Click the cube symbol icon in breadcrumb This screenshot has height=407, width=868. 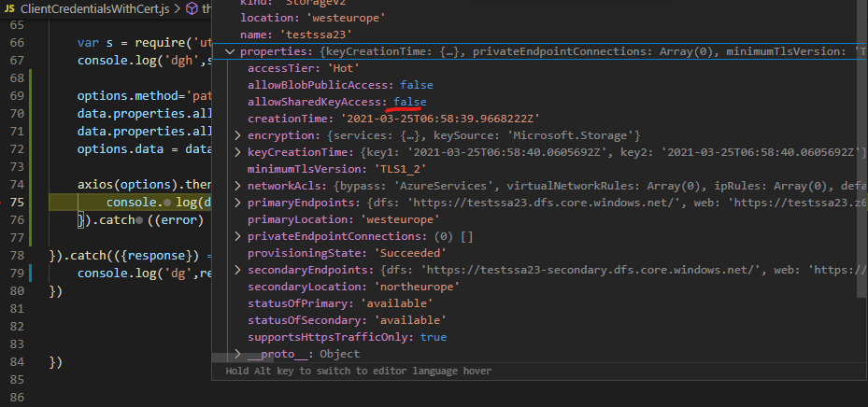coord(192,8)
